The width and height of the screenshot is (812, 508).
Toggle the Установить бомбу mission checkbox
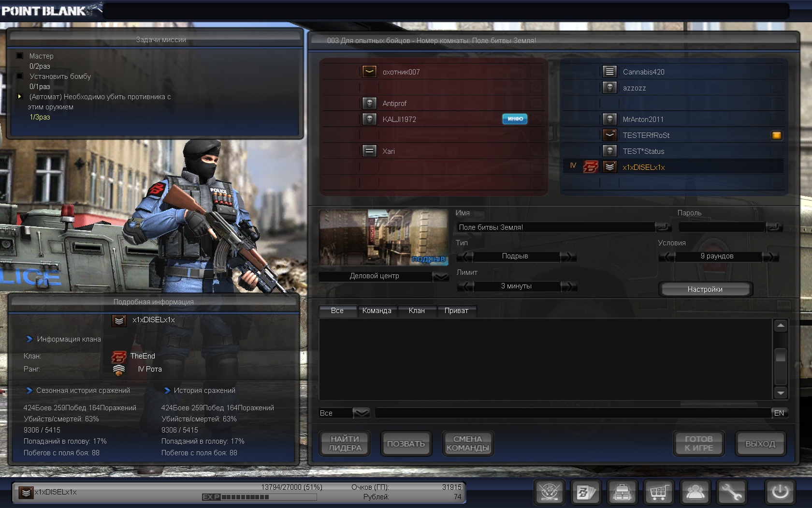(20, 76)
